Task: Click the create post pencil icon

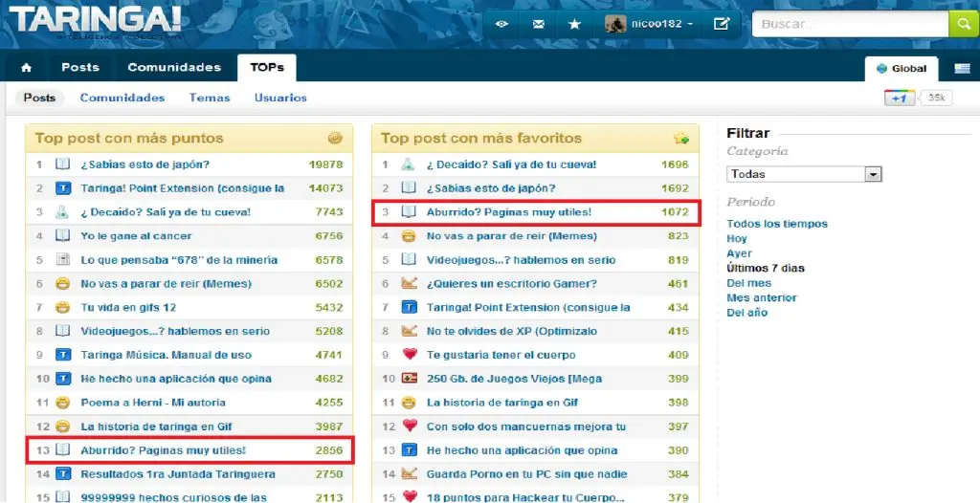Action: [x=722, y=24]
